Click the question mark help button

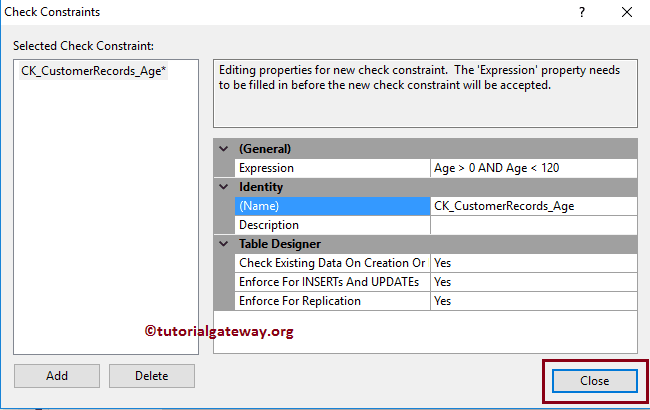click(582, 12)
